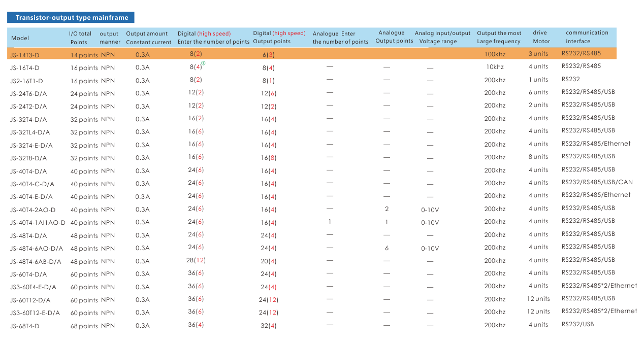Click the 'RS232/USB' interface cell
The height and width of the screenshot is (345, 644).
pyautogui.click(x=577, y=324)
